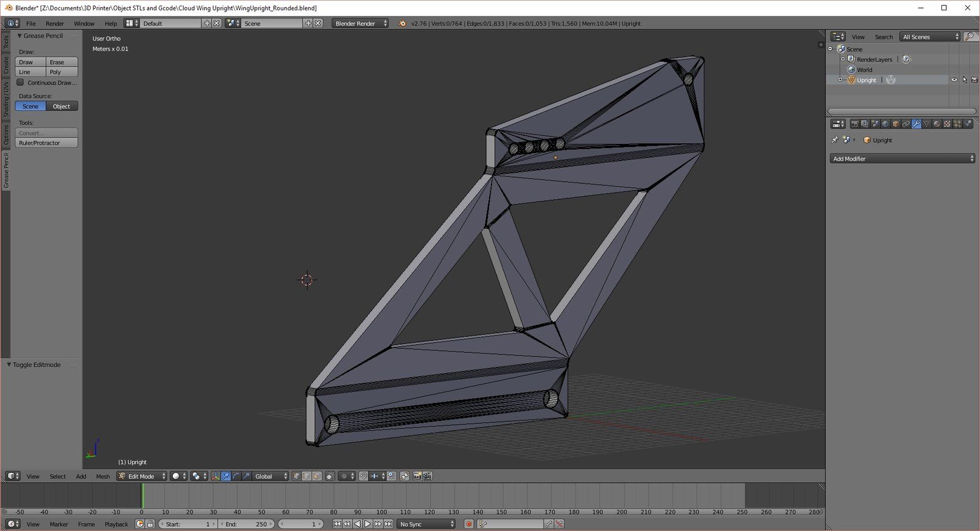
Task: Click play animation forward button
Action: click(368, 524)
